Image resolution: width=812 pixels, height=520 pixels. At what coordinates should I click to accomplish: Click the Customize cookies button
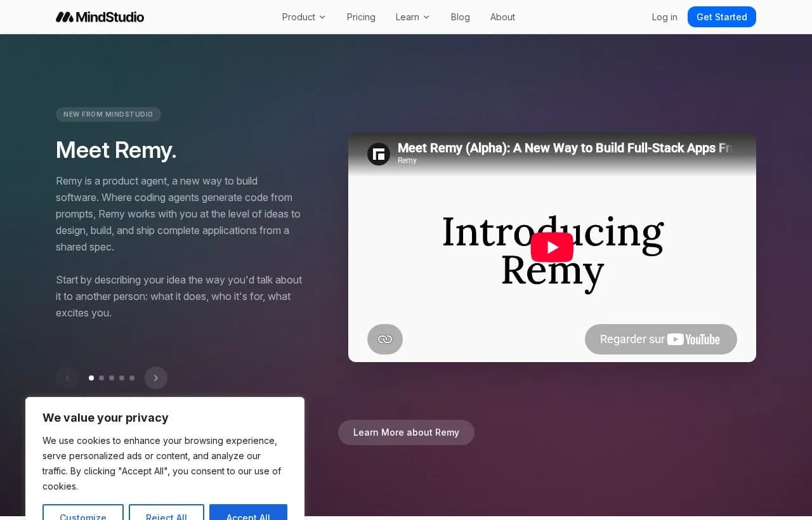(x=83, y=512)
